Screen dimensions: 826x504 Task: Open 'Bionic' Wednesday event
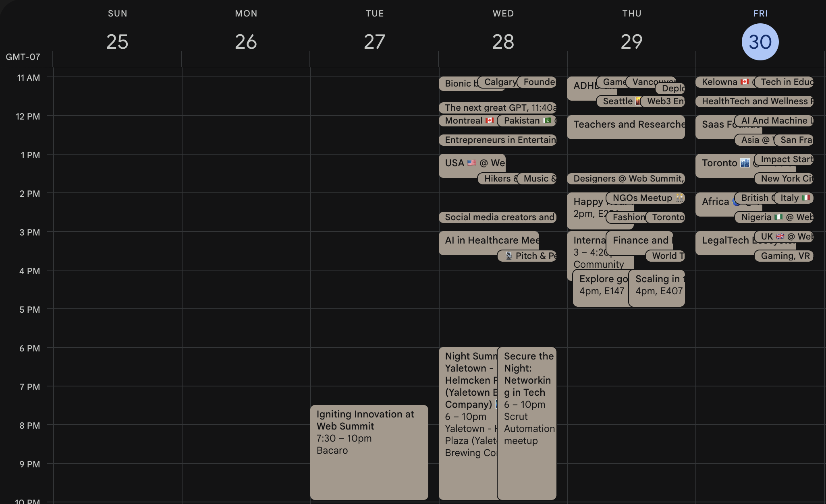pos(458,84)
